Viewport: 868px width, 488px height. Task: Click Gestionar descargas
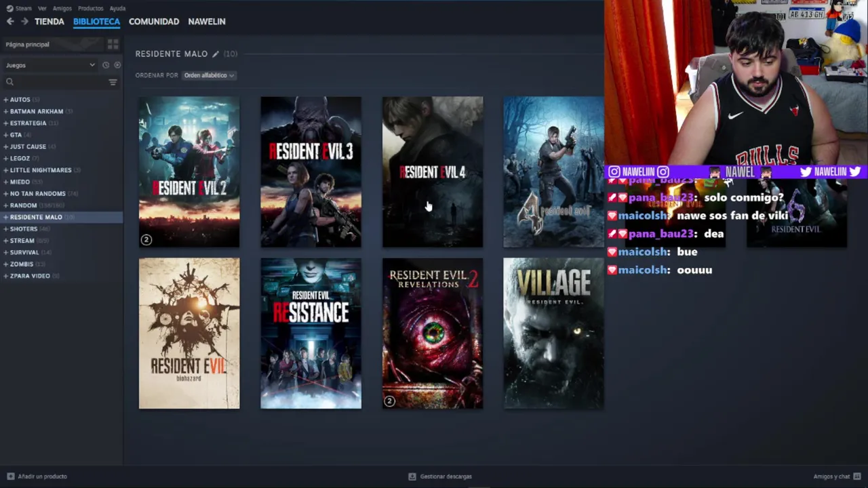click(x=446, y=476)
